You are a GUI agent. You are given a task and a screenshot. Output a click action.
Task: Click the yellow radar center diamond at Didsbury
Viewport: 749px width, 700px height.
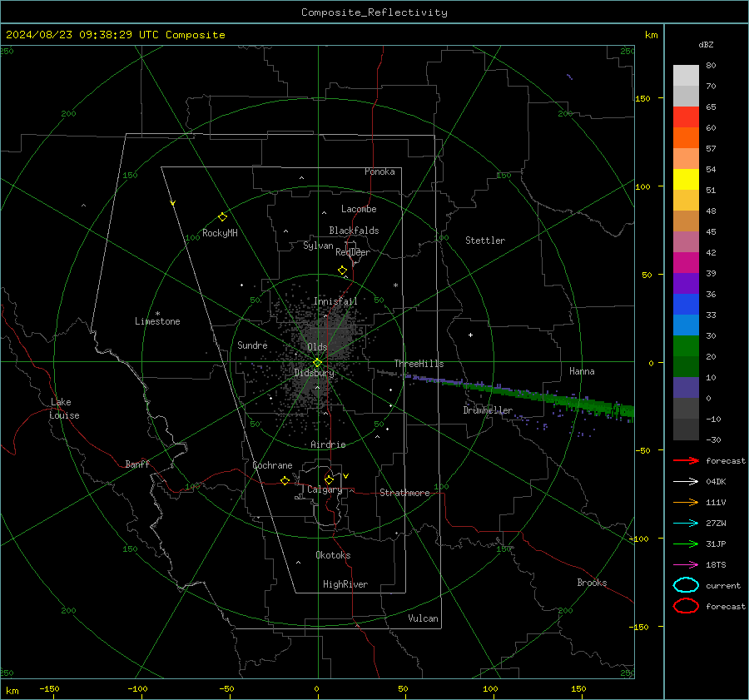coord(317,363)
